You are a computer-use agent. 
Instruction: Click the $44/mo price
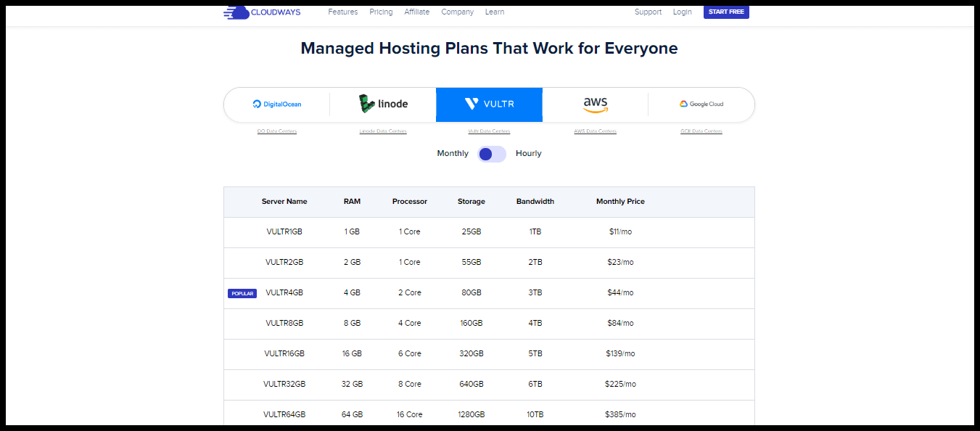620,293
